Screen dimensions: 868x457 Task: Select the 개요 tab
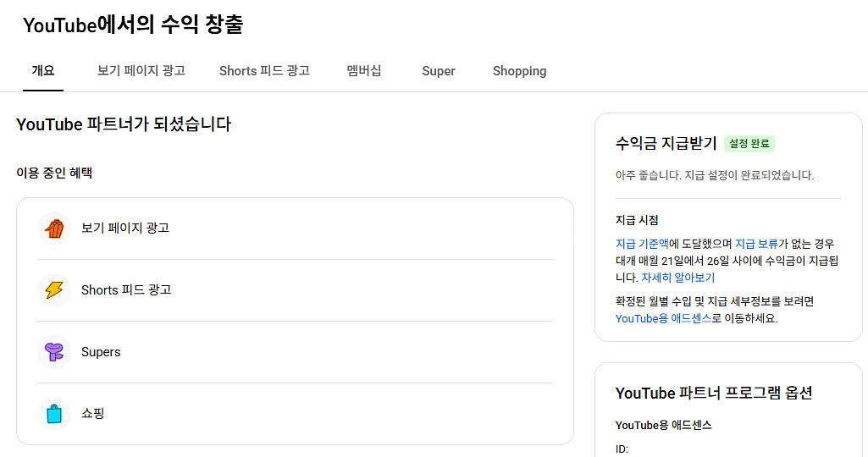click(x=43, y=71)
